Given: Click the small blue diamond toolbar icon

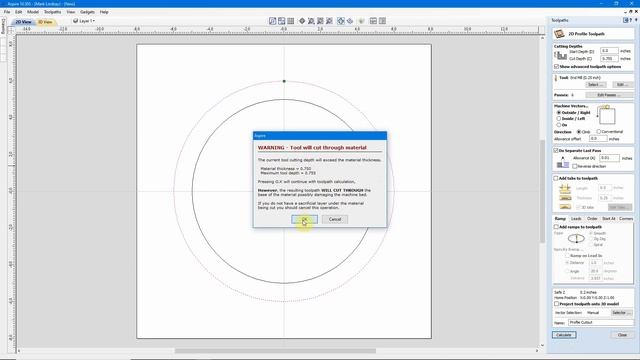Looking at the screenshot, I should [x=350, y=21].
